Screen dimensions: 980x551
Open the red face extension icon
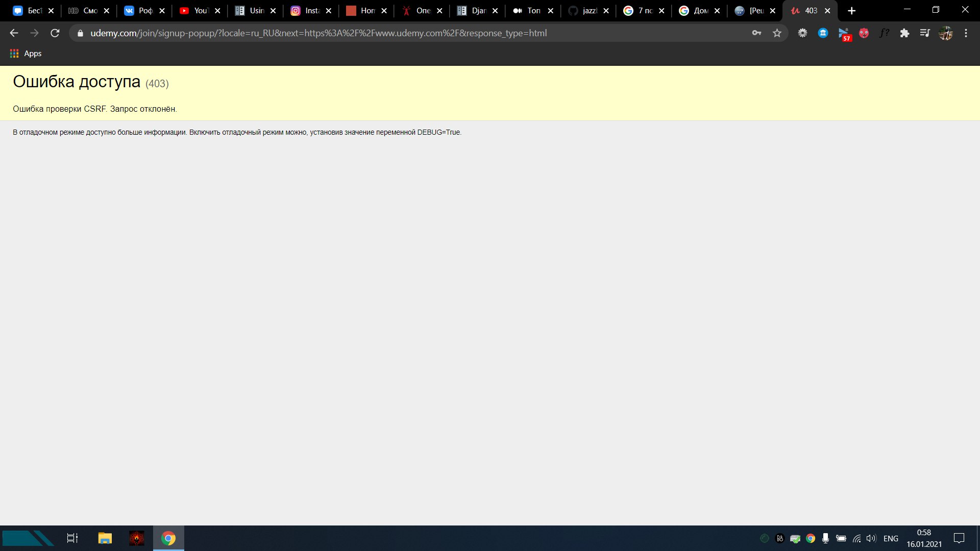click(x=864, y=33)
